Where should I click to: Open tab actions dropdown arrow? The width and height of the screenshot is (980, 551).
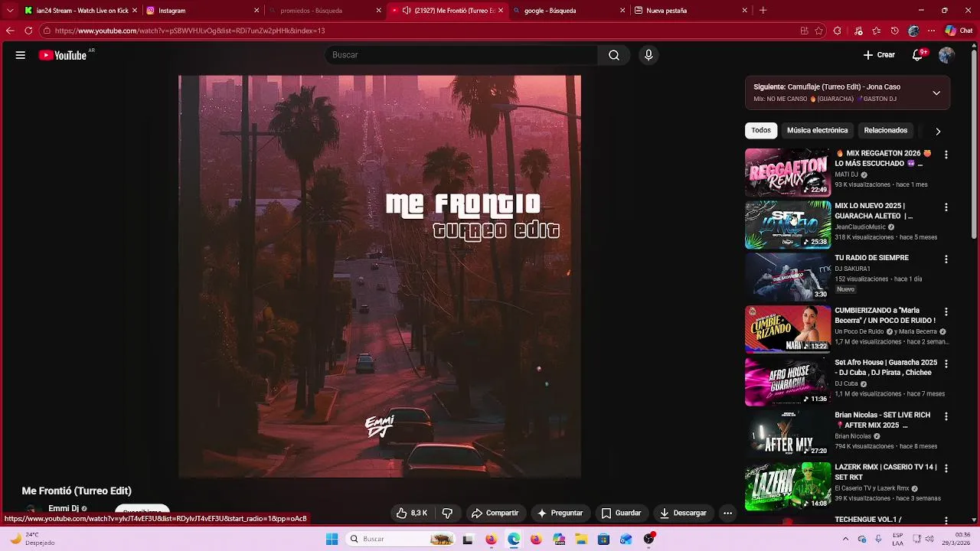point(10,11)
